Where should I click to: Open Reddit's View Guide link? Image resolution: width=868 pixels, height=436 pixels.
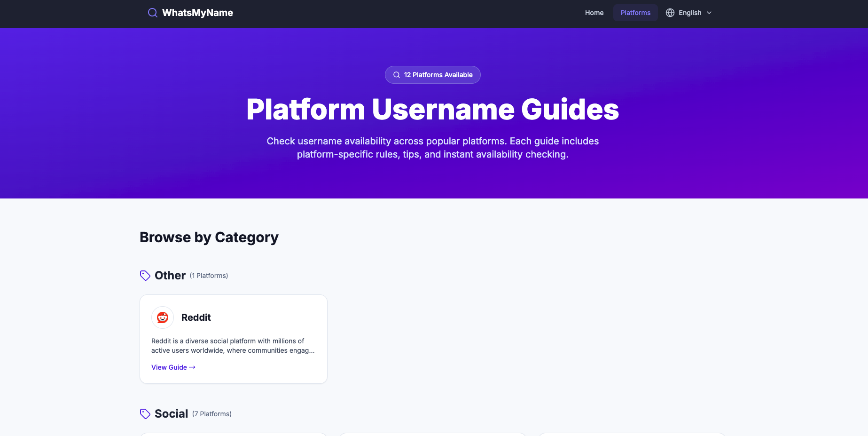pyautogui.click(x=169, y=367)
